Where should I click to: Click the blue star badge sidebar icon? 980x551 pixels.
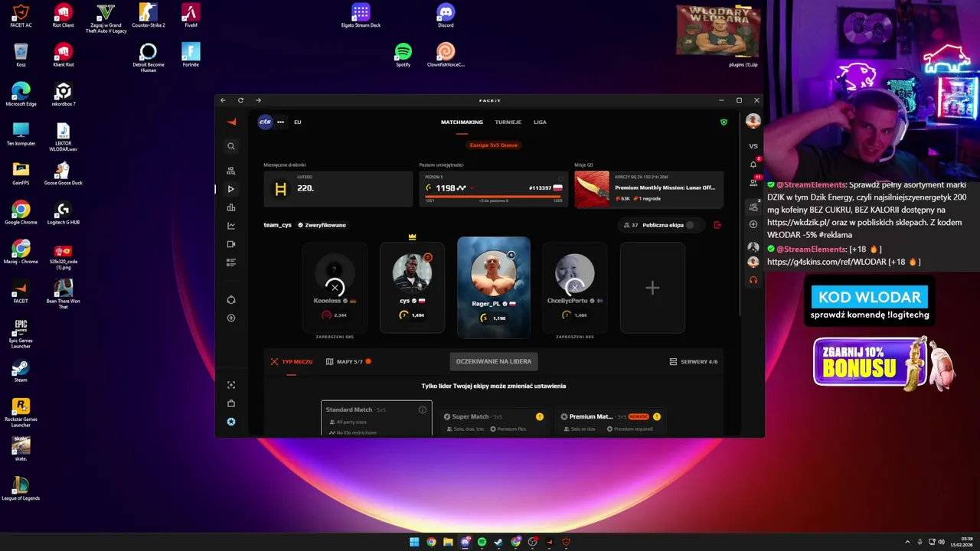point(231,422)
